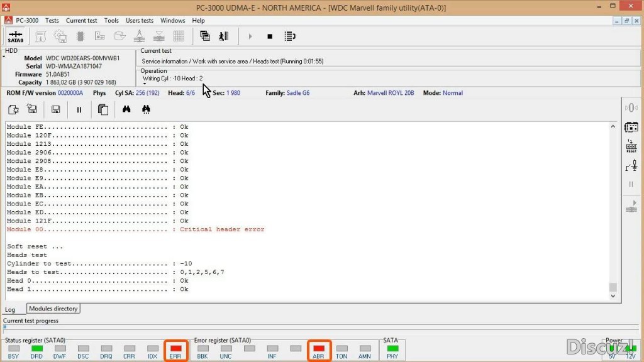The image size is (644, 362).
Task: Find next using binoculars with dots
Action: [x=146, y=109]
